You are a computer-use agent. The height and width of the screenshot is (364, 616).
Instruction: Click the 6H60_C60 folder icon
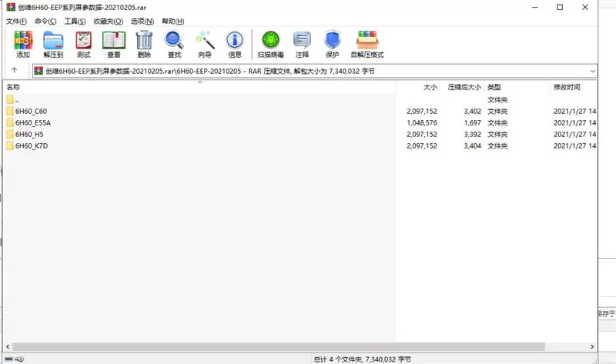point(10,111)
